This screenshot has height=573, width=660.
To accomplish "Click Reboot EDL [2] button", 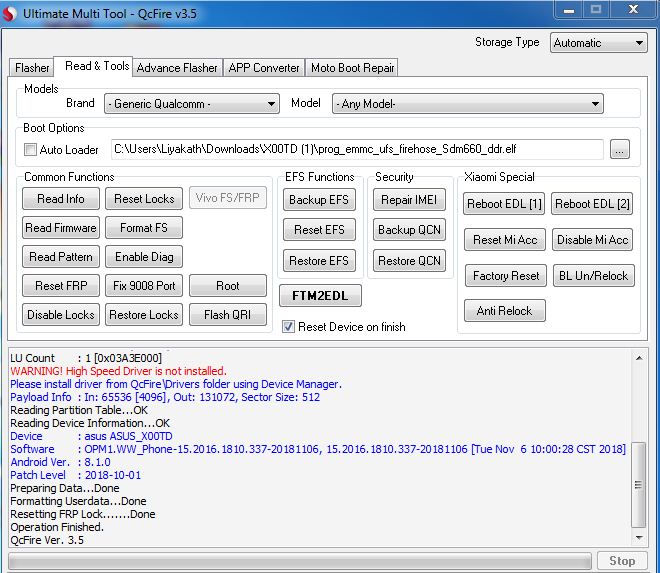I will coord(592,204).
